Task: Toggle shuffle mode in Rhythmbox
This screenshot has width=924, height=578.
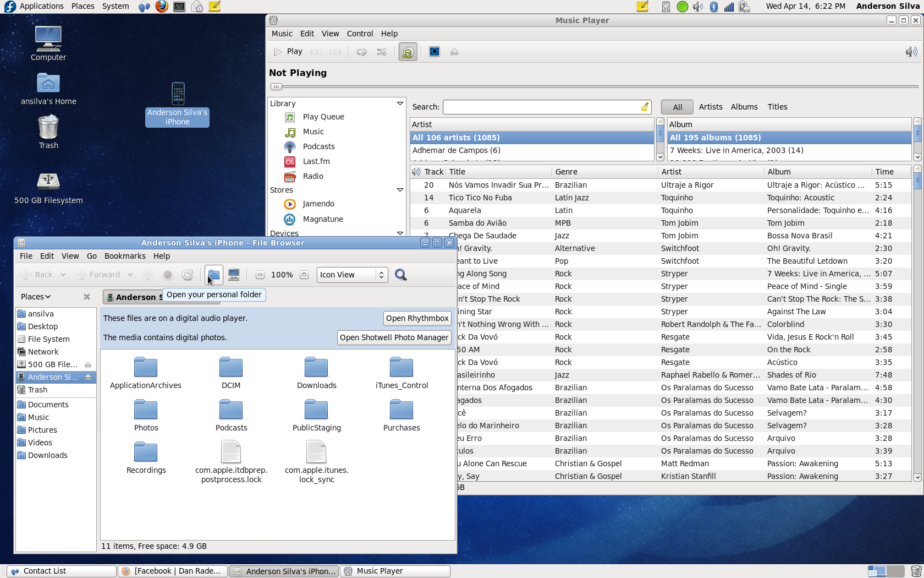Action: 382,52
